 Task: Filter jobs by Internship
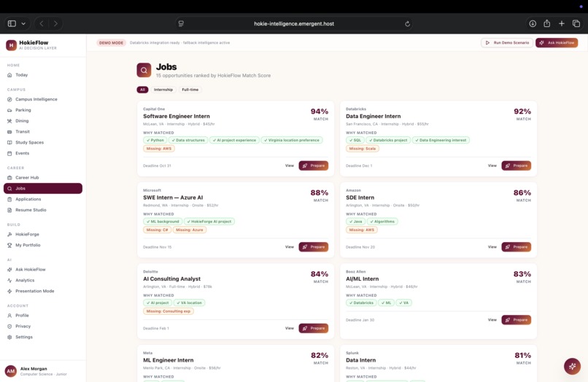(163, 90)
